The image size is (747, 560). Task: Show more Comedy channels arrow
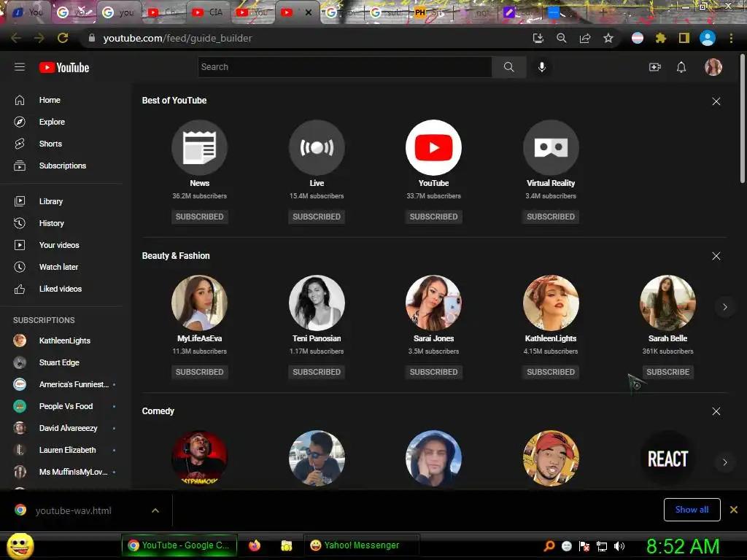[x=724, y=462]
